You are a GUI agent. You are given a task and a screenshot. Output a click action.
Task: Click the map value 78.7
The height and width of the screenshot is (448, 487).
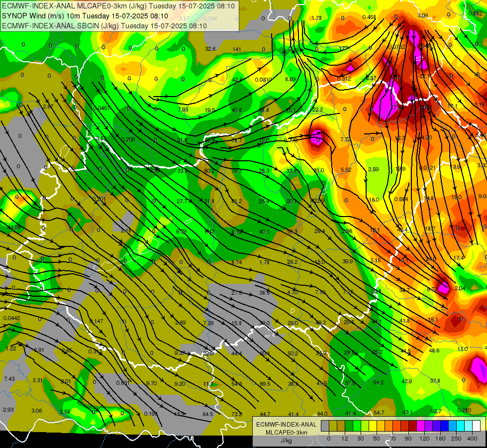click(x=236, y=140)
